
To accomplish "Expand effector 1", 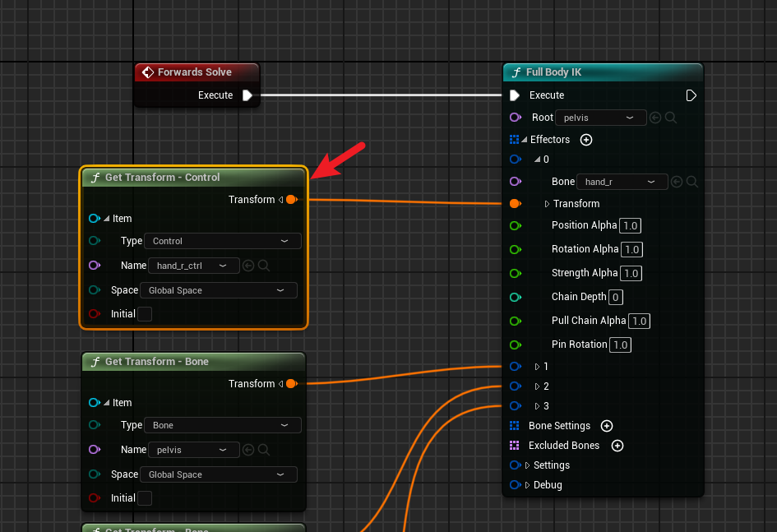I will (537, 367).
